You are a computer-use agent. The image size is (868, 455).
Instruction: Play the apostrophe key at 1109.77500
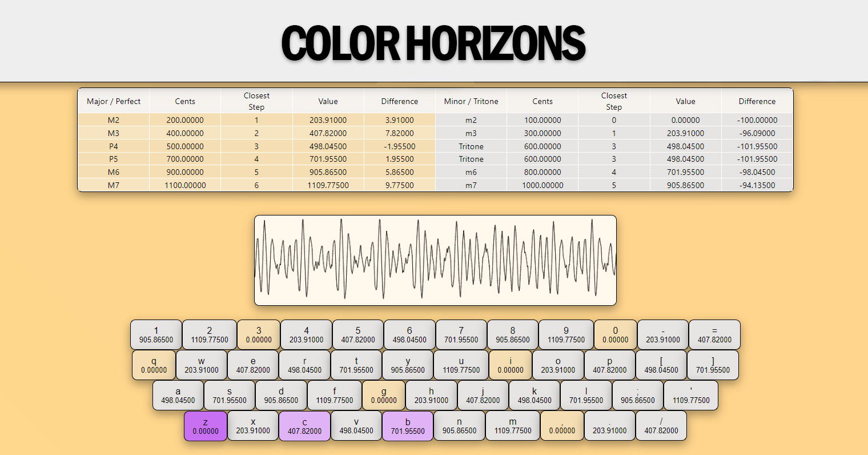tap(691, 396)
